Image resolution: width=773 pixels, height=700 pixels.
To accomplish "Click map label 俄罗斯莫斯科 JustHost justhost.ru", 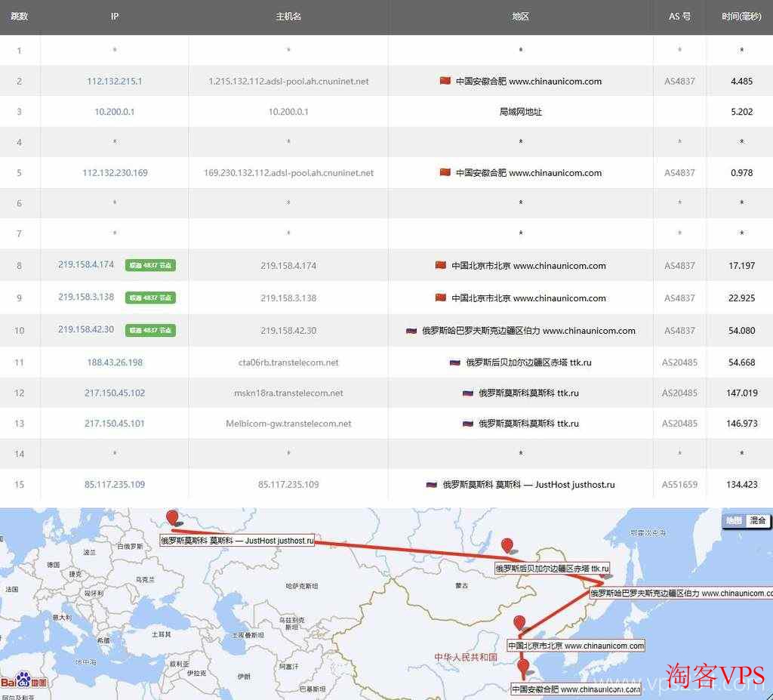I will click(237, 541).
